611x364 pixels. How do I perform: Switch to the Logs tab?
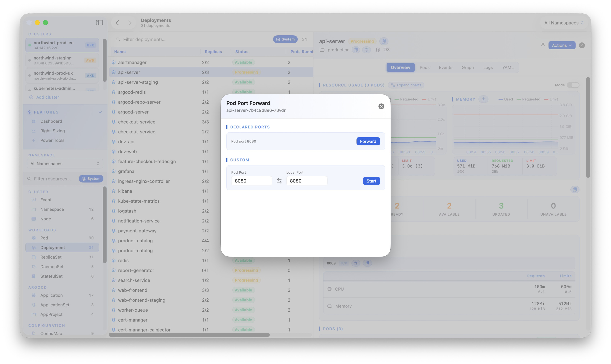coord(488,68)
